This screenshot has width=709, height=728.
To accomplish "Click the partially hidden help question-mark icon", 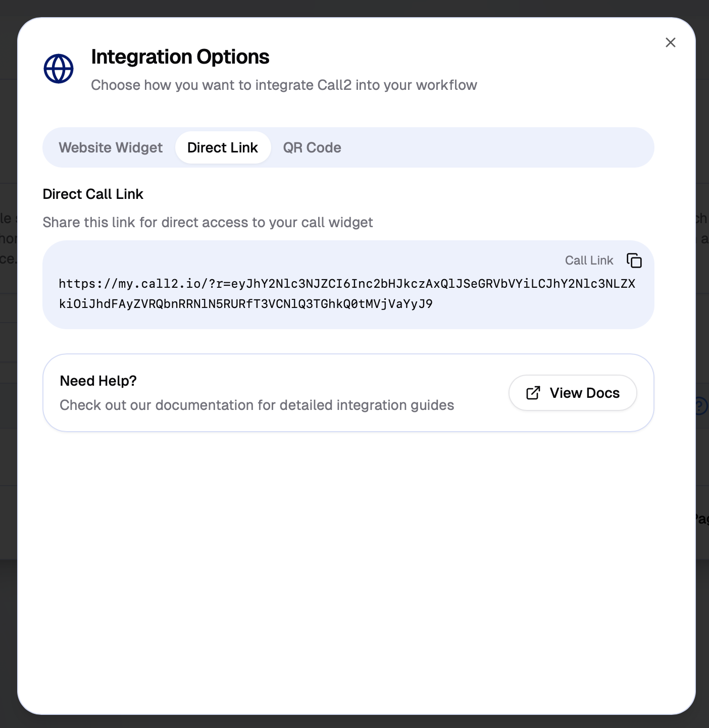I will pyautogui.click(x=701, y=406).
